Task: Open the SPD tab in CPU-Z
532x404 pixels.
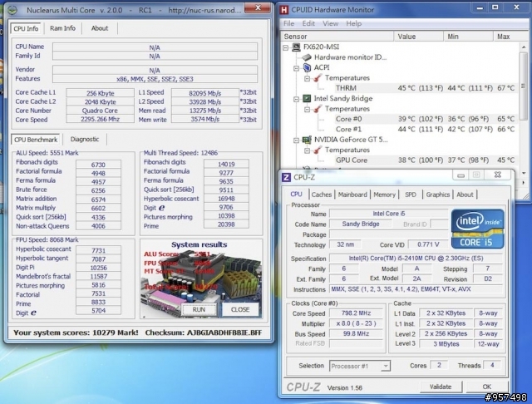Action: coord(411,195)
